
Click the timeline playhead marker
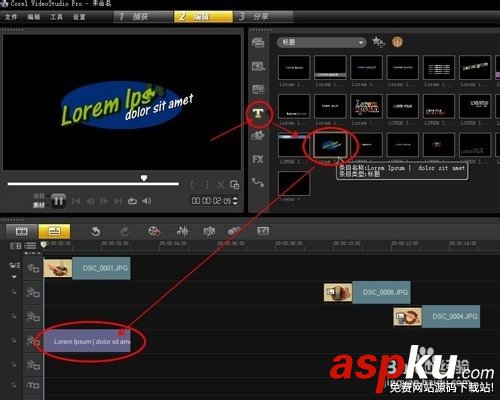click(x=44, y=245)
